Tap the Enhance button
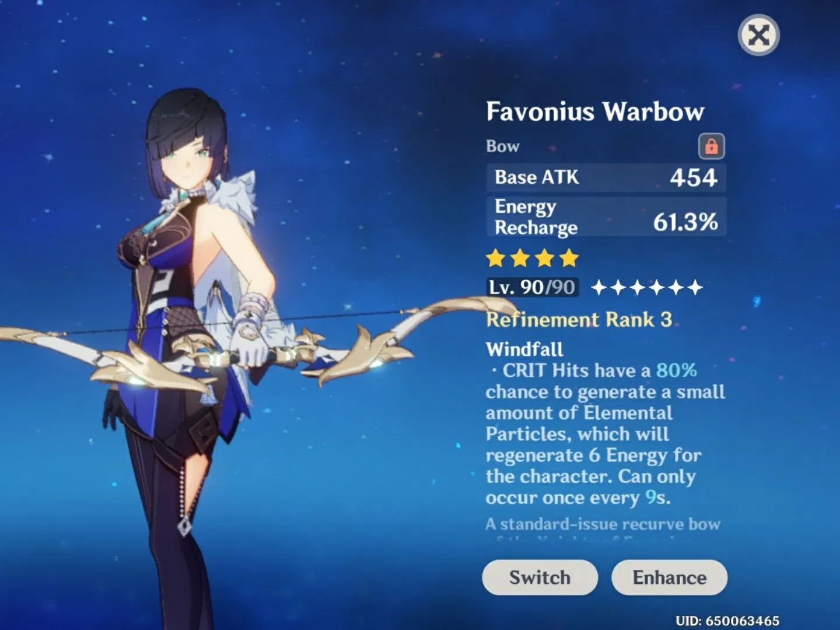Viewport: 840px width, 630px height. click(x=669, y=577)
